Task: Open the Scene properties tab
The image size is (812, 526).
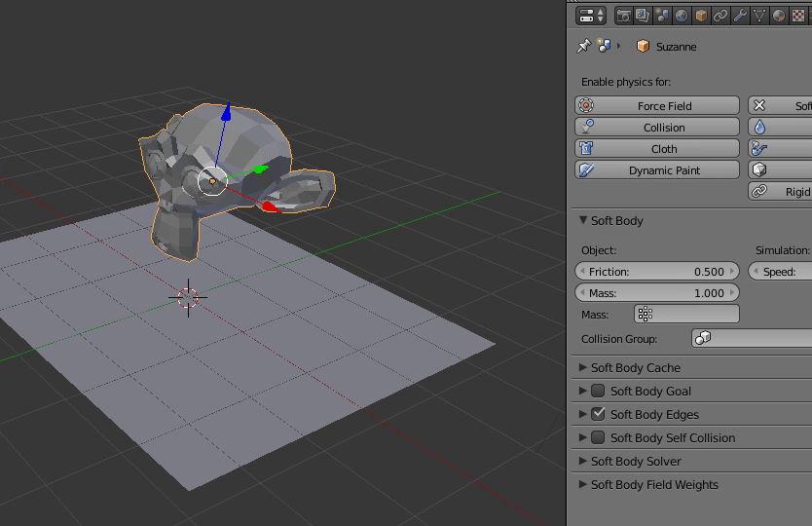Action: (662, 16)
